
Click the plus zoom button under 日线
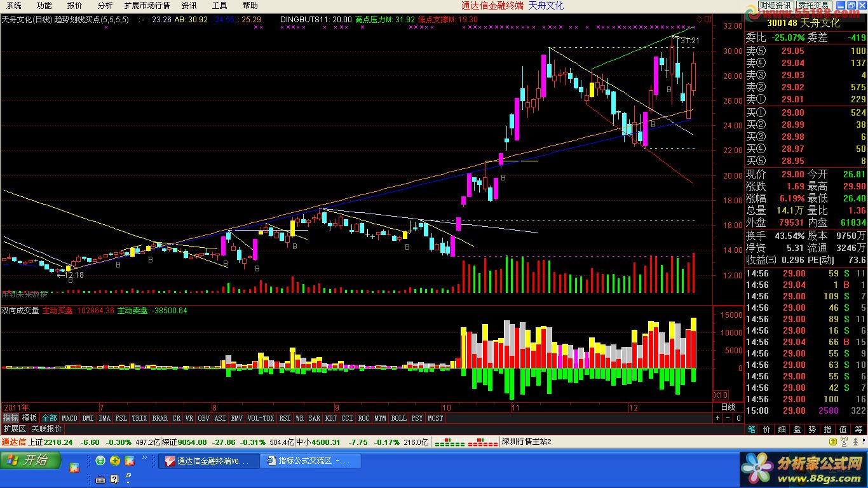717,418
